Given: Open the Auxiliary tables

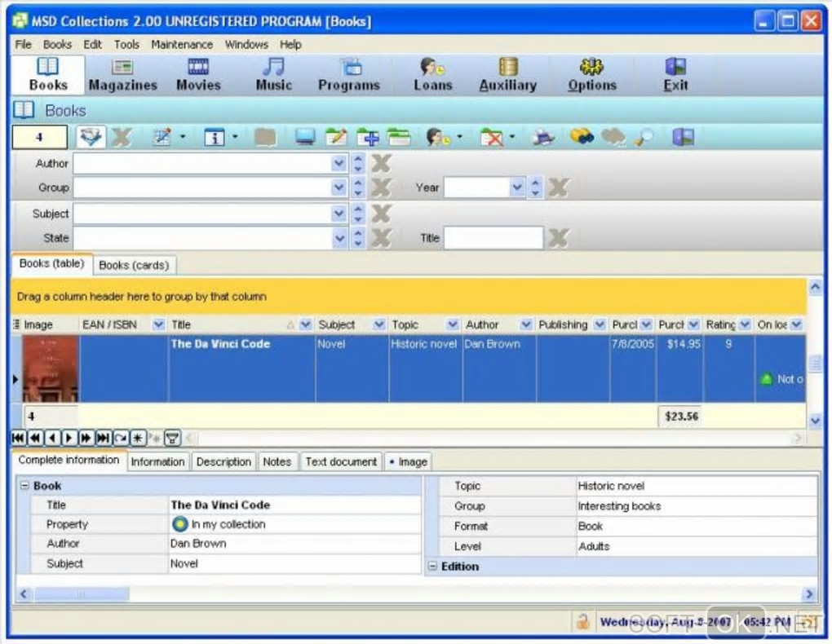Looking at the screenshot, I should click(508, 75).
